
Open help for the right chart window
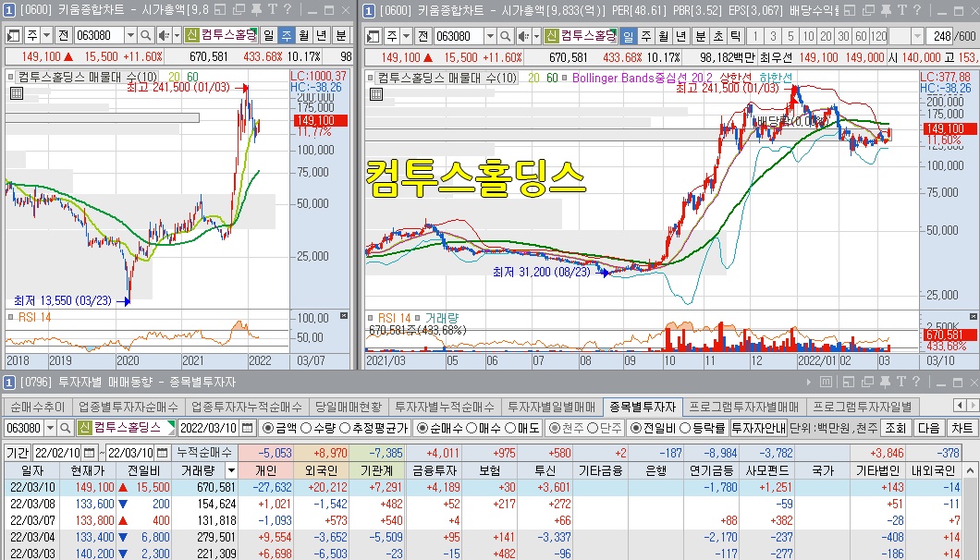pos(915,9)
